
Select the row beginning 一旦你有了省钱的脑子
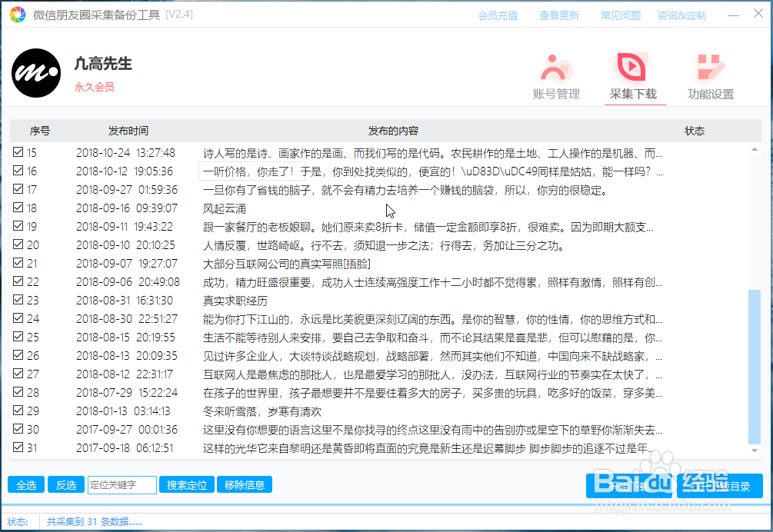pos(405,190)
